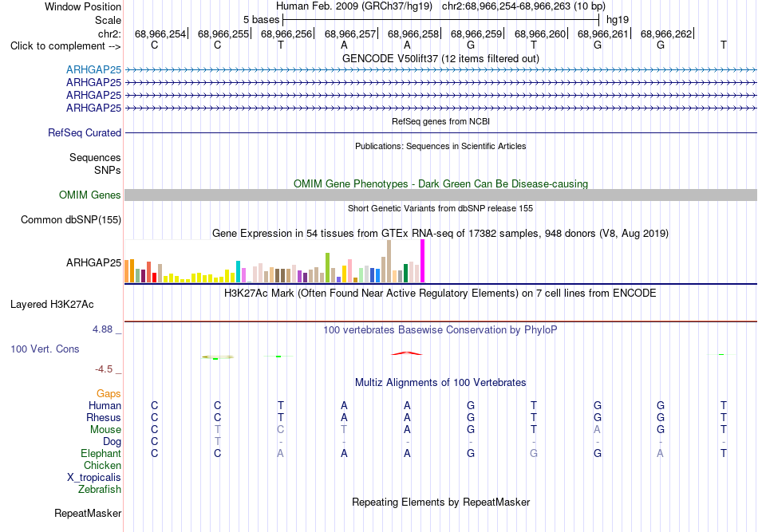Click the 68,966,257 coordinate label

pos(350,33)
